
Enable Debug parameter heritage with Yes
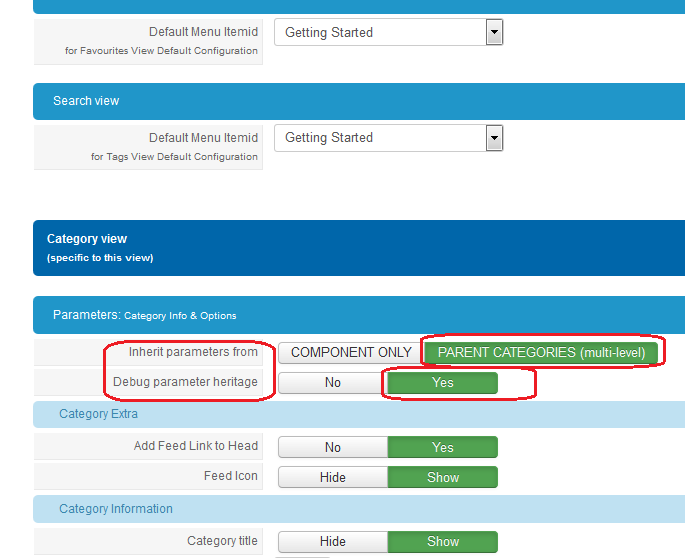click(442, 383)
